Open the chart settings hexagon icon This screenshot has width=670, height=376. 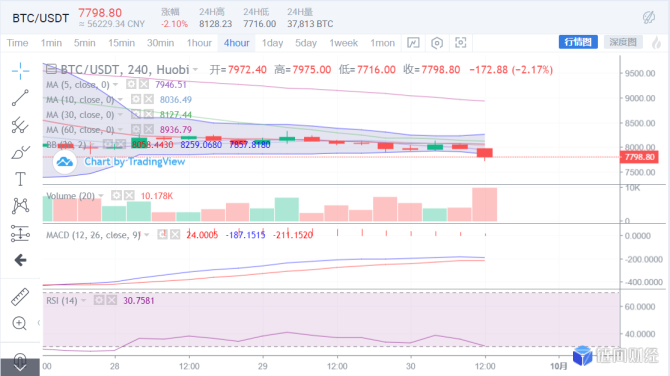437,43
